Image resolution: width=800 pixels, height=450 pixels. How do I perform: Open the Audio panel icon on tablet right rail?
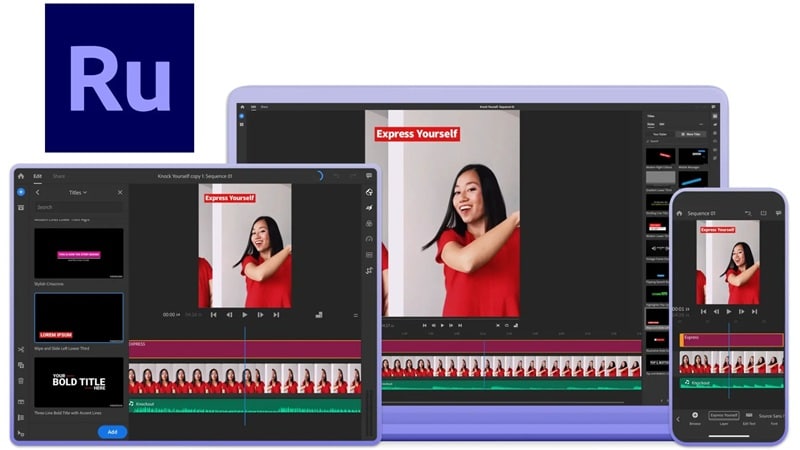(369, 255)
